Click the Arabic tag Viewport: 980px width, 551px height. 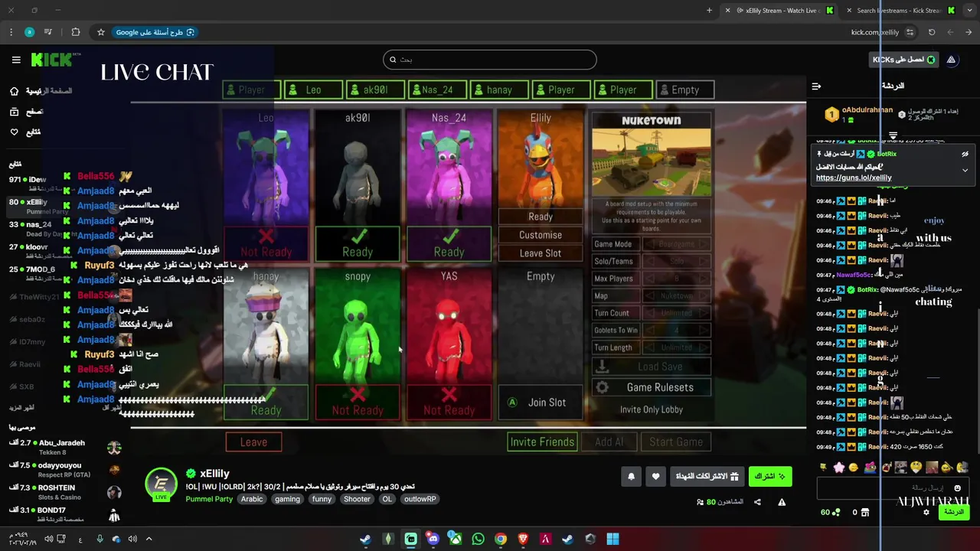pos(252,499)
